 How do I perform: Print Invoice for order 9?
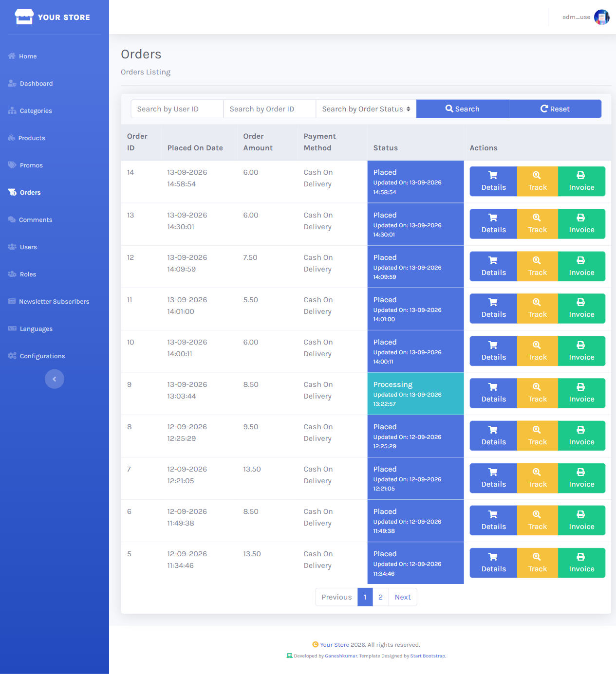[x=581, y=393]
